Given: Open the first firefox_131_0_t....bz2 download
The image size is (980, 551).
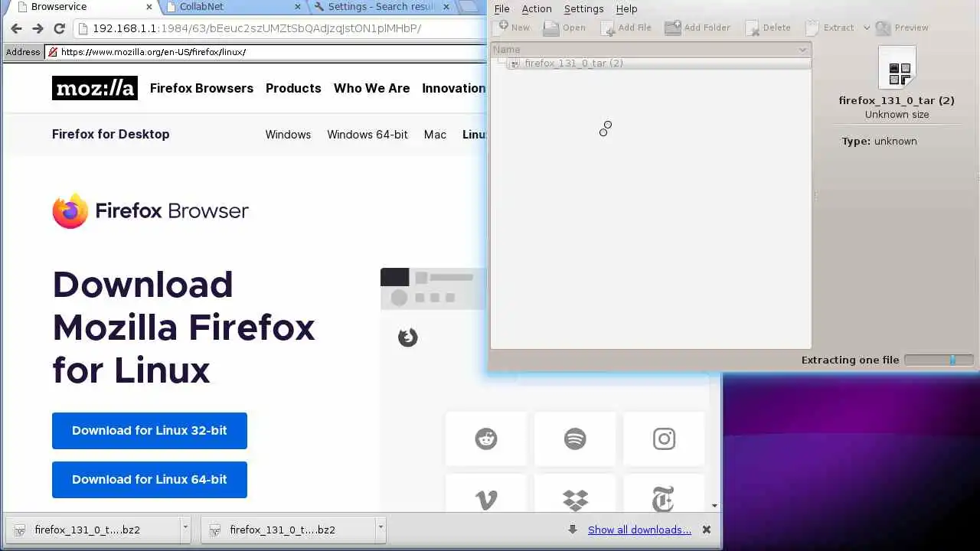Looking at the screenshot, I should (x=93, y=529).
